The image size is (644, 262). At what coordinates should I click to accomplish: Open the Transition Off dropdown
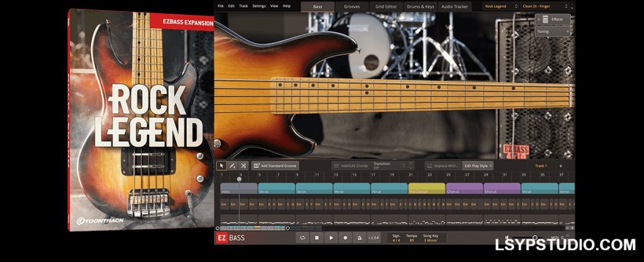[x=389, y=166]
